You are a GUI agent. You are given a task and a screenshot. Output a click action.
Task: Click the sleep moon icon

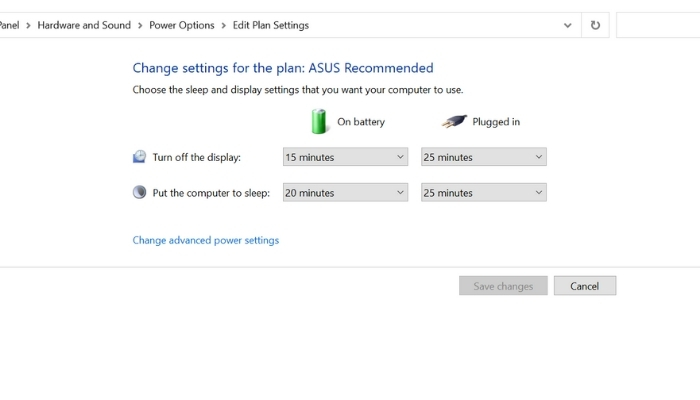point(139,192)
